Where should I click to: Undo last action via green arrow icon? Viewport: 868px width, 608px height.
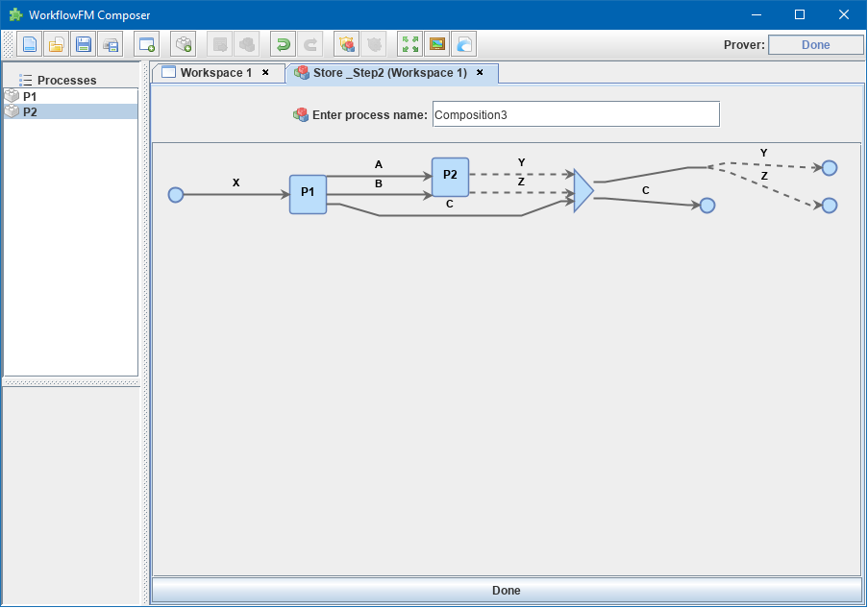(282, 43)
